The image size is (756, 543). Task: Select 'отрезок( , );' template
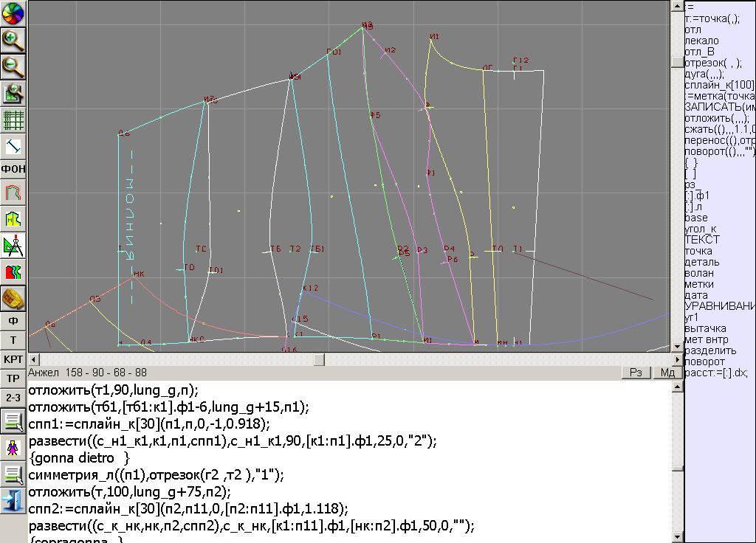click(714, 63)
